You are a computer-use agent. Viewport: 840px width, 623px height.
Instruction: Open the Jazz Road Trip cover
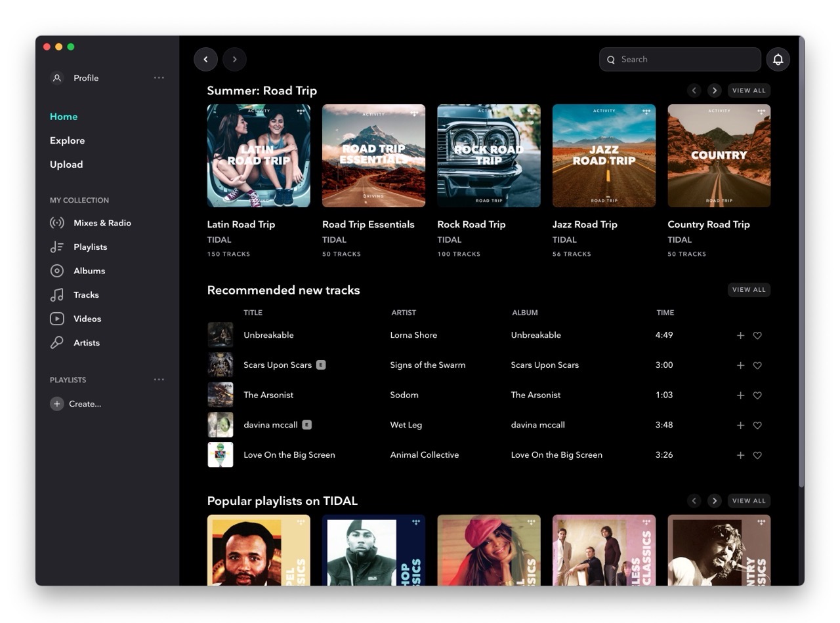604,156
